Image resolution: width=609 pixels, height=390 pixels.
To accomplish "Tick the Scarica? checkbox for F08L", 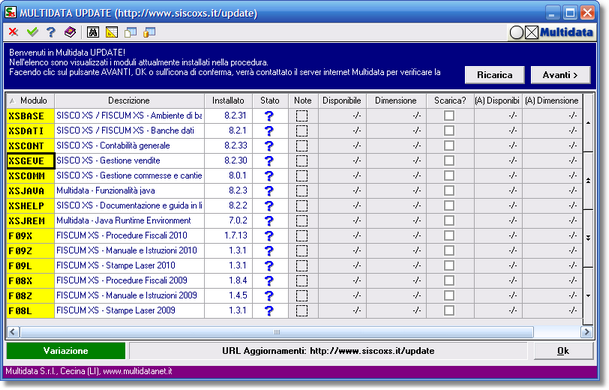I will (x=449, y=310).
